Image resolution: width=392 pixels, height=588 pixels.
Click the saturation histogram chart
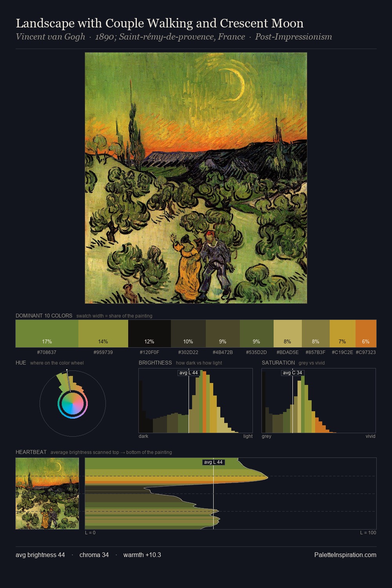pos(319,401)
